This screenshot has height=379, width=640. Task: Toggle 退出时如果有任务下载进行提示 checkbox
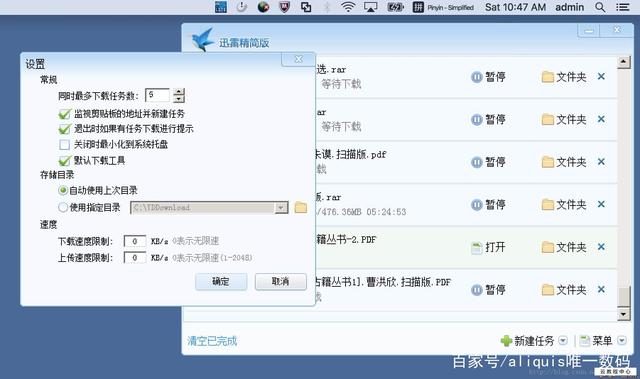(x=64, y=129)
